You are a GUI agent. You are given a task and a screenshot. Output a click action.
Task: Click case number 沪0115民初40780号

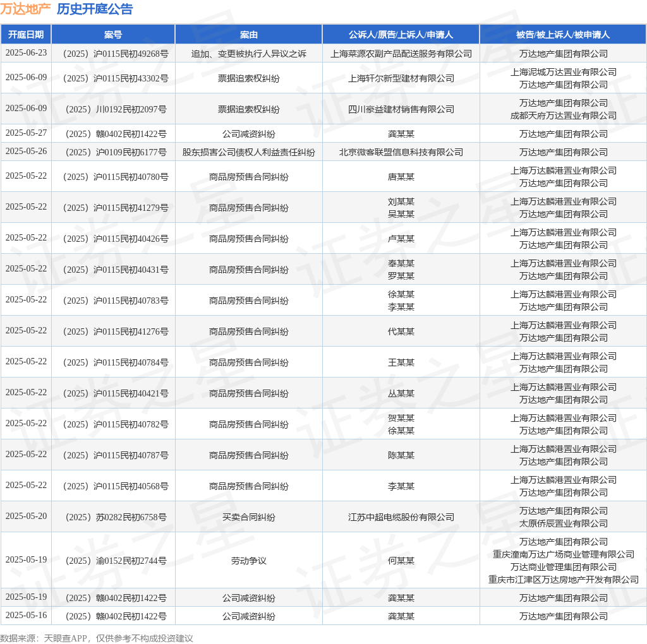tap(116, 177)
